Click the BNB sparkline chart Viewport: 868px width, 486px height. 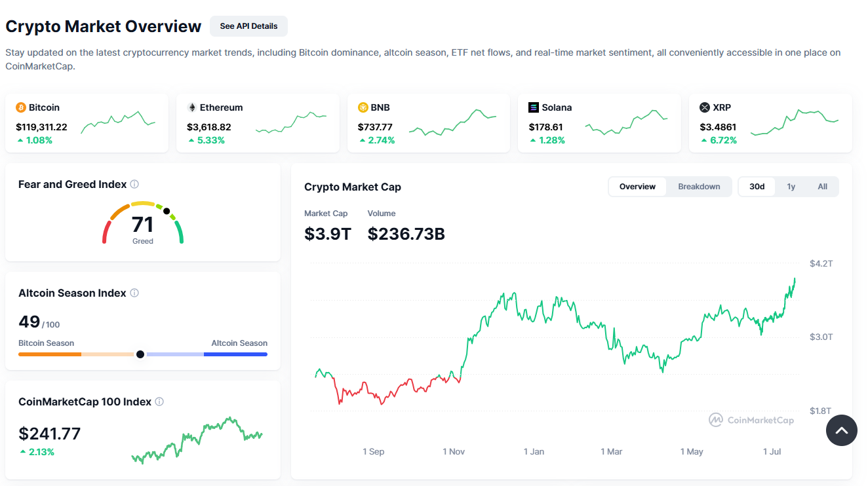click(453, 122)
